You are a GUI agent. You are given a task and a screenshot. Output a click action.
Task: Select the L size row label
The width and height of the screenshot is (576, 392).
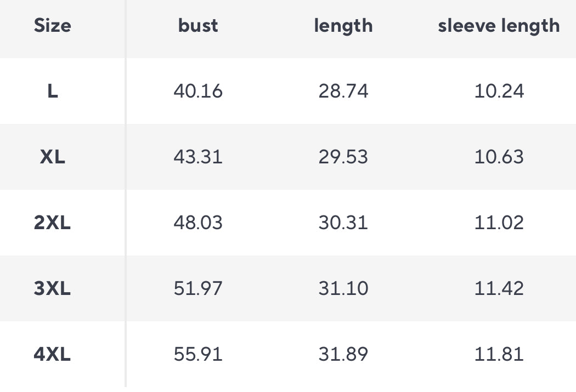coord(53,91)
